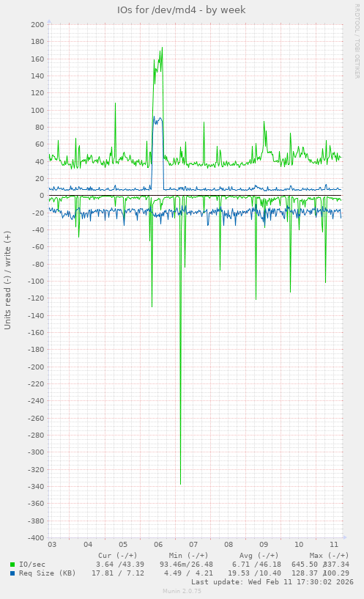Click the y-axis tick label '0'
The height and width of the screenshot is (599, 364).
(x=42, y=196)
